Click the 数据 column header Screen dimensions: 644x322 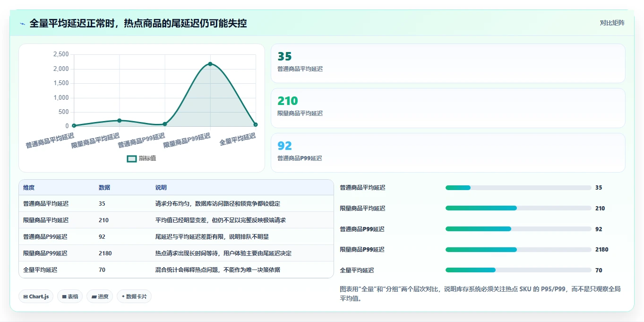[x=104, y=188]
